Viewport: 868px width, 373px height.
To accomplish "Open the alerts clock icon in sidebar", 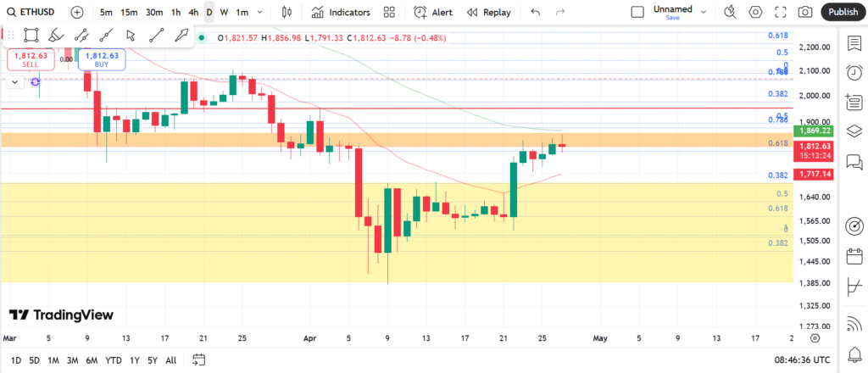I will pos(854,73).
